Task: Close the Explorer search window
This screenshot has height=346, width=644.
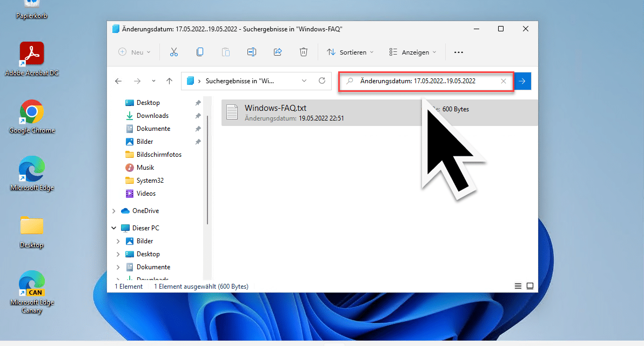Action: click(x=526, y=29)
